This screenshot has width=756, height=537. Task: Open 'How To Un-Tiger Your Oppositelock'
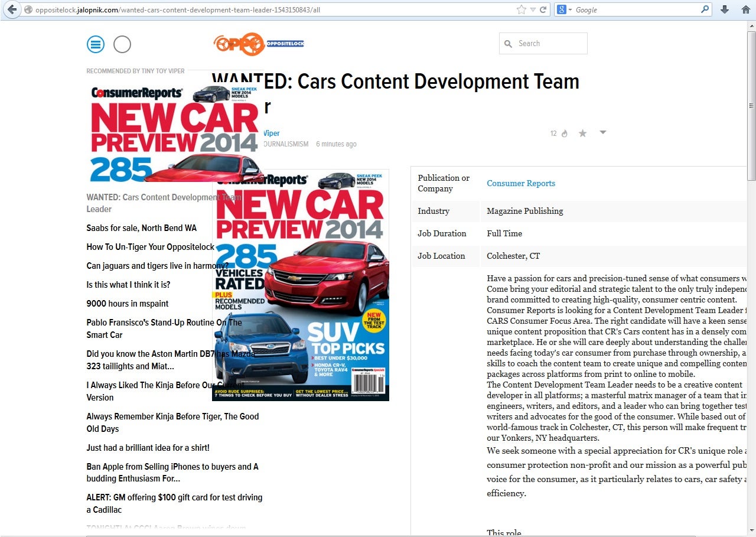151,247
